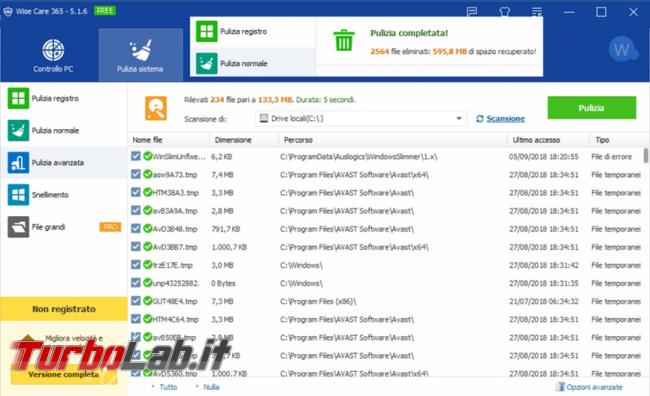The width and height of the screenshot is (650, 396).
Task: Click the refresh icon beside Scansione
Action: 480,119
